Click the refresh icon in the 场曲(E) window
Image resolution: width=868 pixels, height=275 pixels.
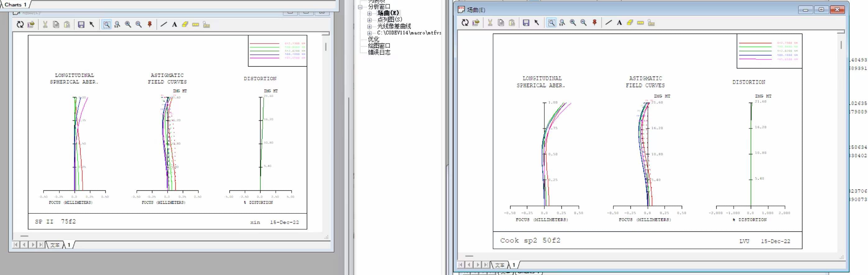point(465,23)
